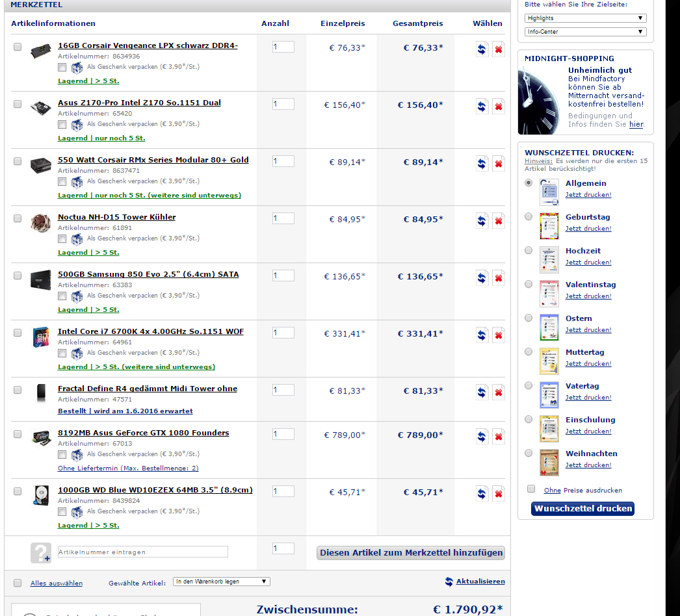Click the Midnight-Shopping clock image

pos(539,101)
